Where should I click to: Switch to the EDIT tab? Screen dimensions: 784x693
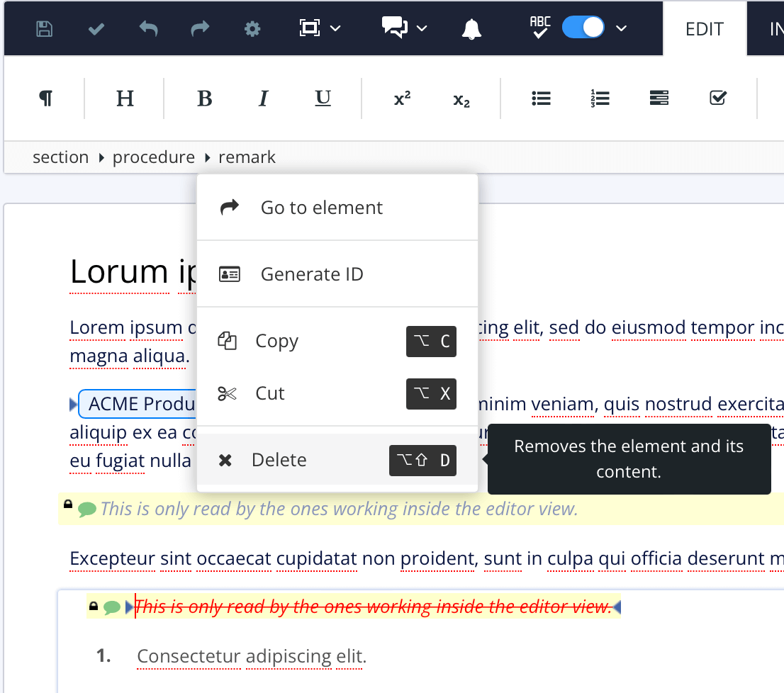pyautogui.click(x=704, y=28)
